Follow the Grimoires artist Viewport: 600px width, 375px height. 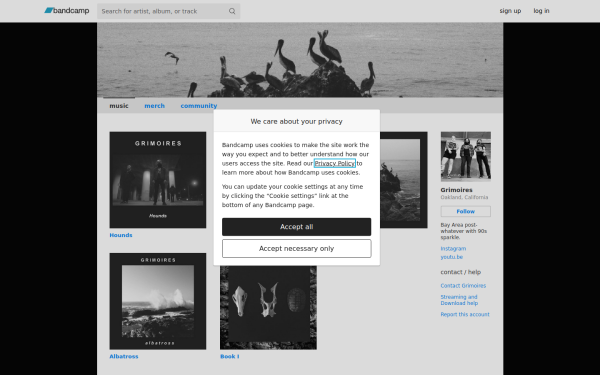[466, 211]
